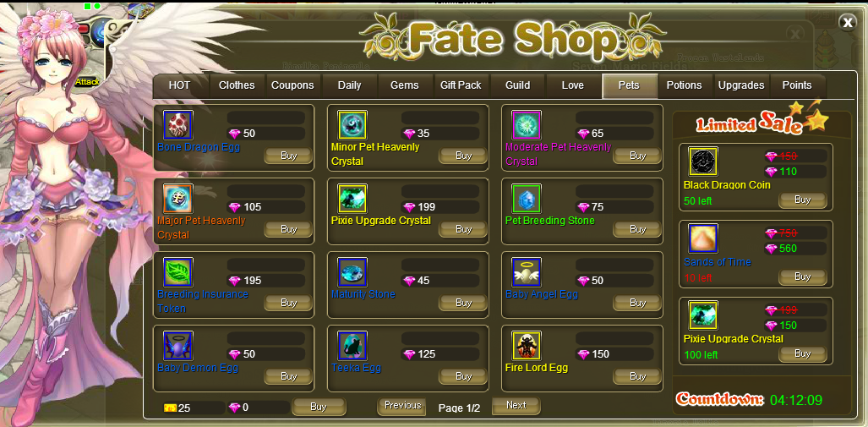Click the Moderate Pet Heavenly Crystal icon

pyautogui.click(x=527, y=124)
